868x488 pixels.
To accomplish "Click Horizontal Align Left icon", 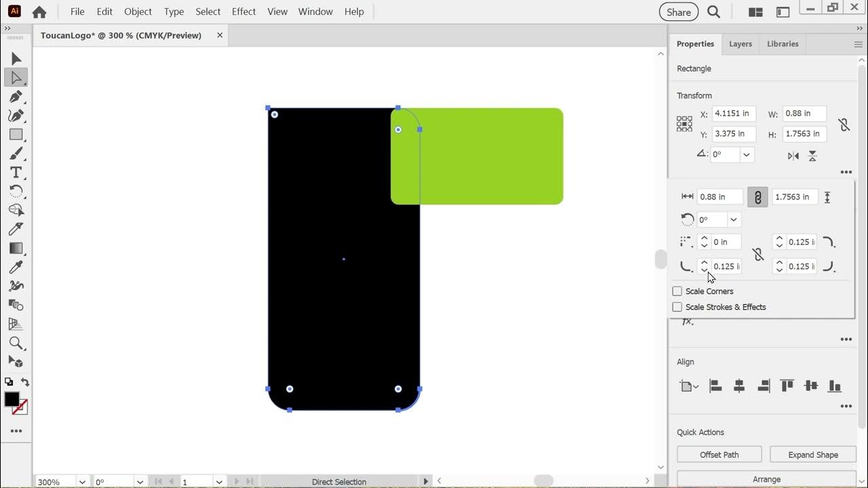I will coord(715,386).
